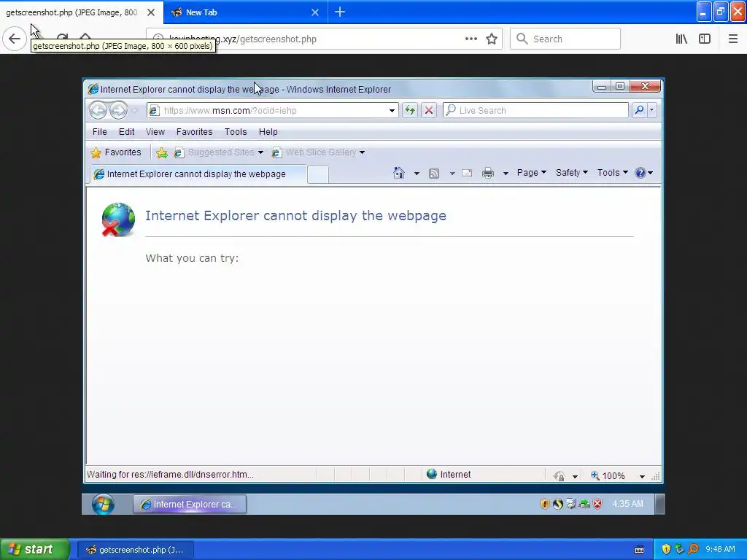Close the New Tab tab
The image size is (747, 560).
point(315,12)
